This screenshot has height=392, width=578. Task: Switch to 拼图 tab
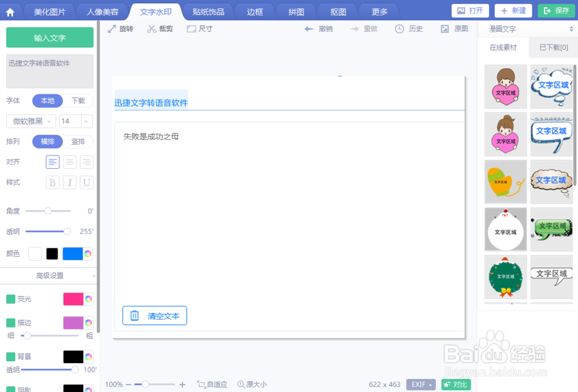pos(297,12)
